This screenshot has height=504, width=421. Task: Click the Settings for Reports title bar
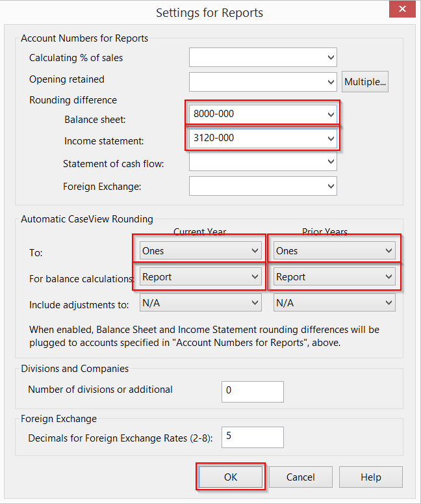click(x=209, y=12)
